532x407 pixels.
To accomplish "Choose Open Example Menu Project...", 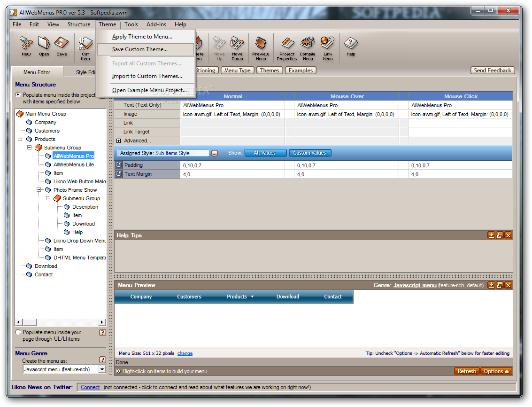I will 146,90.
